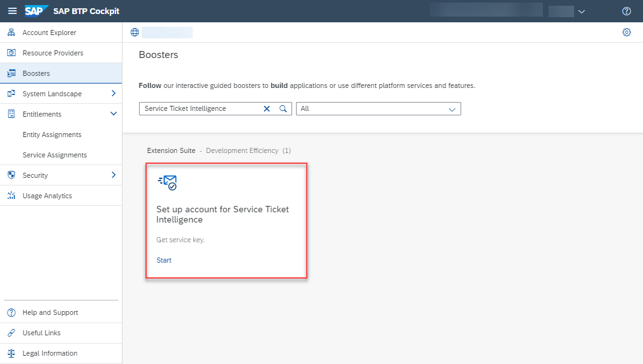
Task: Click the Boosters sidebar icon
Action: 11,73
